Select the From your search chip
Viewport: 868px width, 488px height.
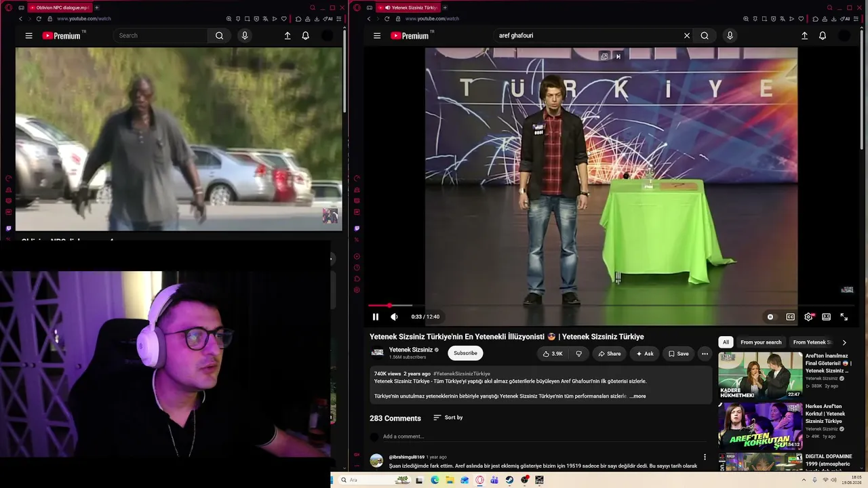point(761,342)
